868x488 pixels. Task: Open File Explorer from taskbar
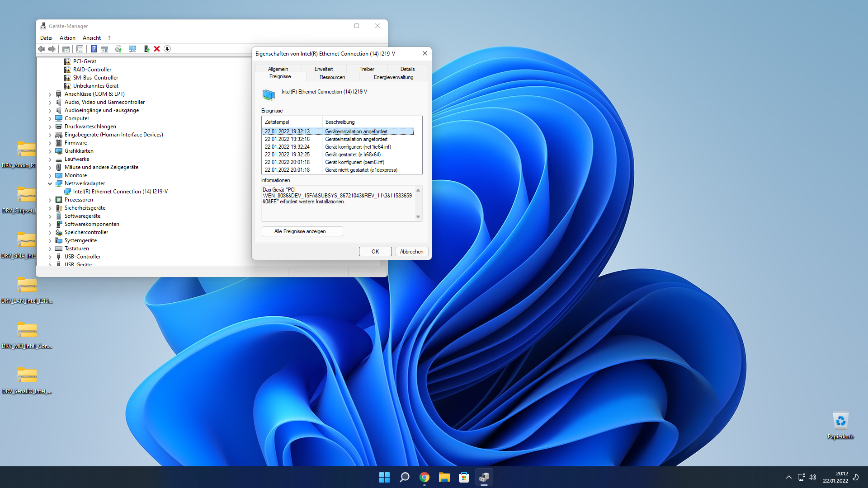pos(444,477)
